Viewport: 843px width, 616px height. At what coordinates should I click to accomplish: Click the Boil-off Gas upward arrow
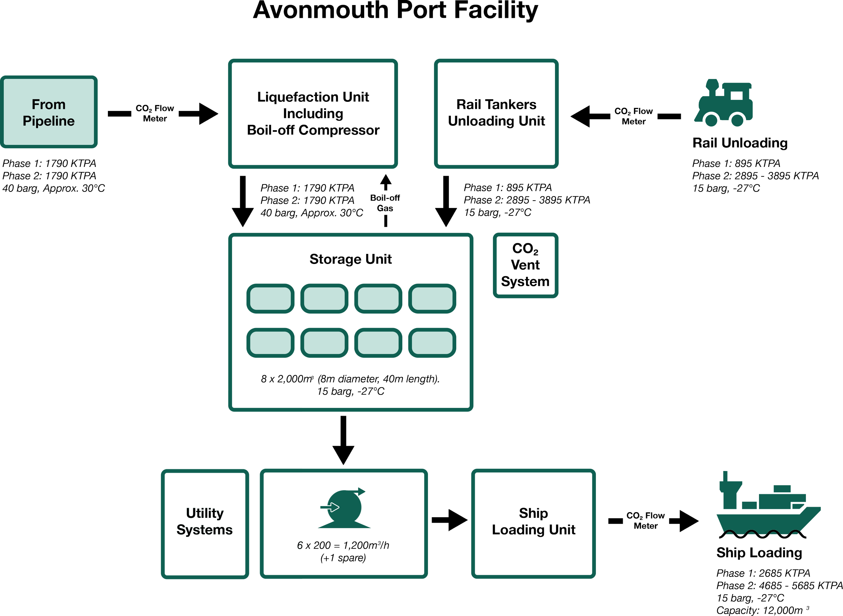(x=385, y=182)
